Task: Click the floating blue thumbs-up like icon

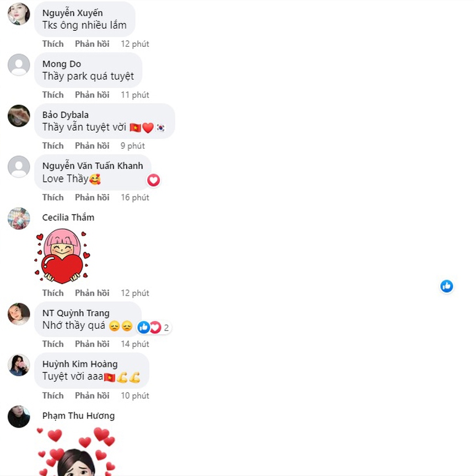Action: (x=446, y=286)
